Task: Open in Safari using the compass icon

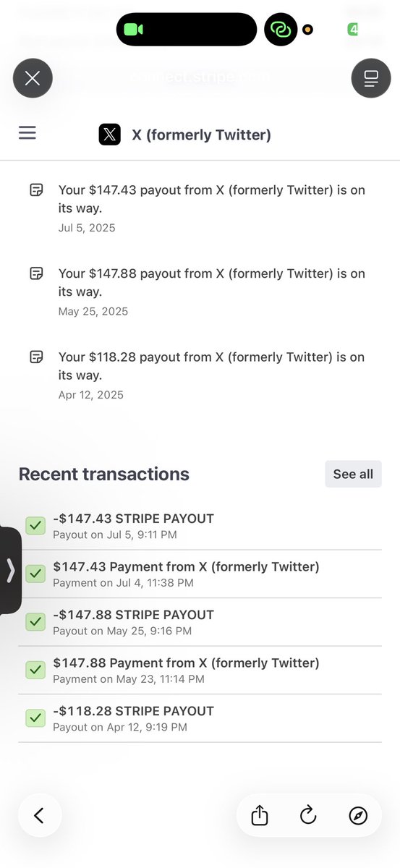Action: [357, 816]
